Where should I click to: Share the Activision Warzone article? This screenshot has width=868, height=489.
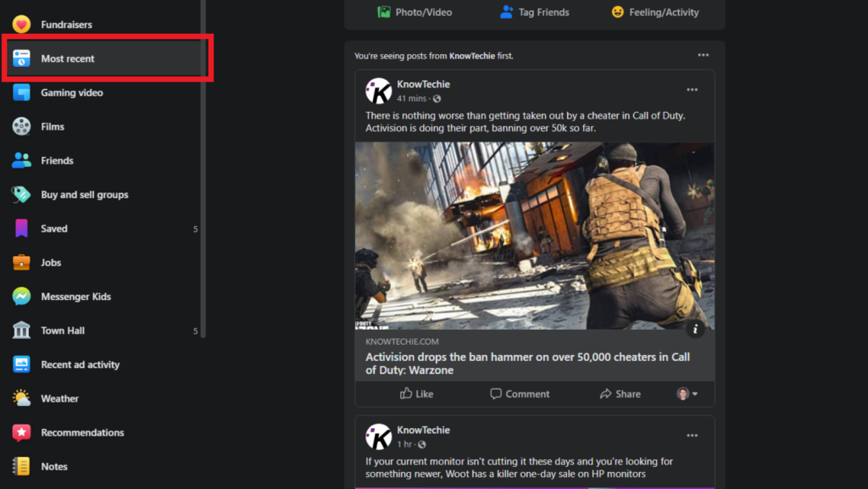620,394
